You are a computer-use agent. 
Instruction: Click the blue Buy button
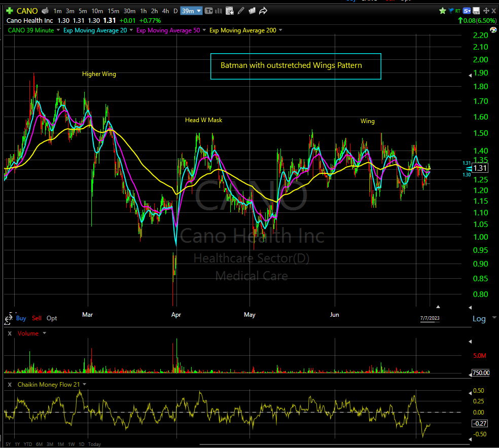point(21,318)
